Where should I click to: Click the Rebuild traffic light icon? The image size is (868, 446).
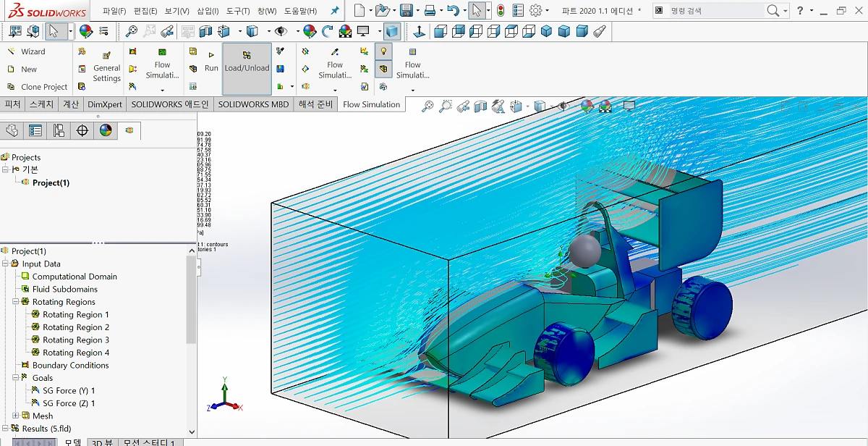(500, 11)
